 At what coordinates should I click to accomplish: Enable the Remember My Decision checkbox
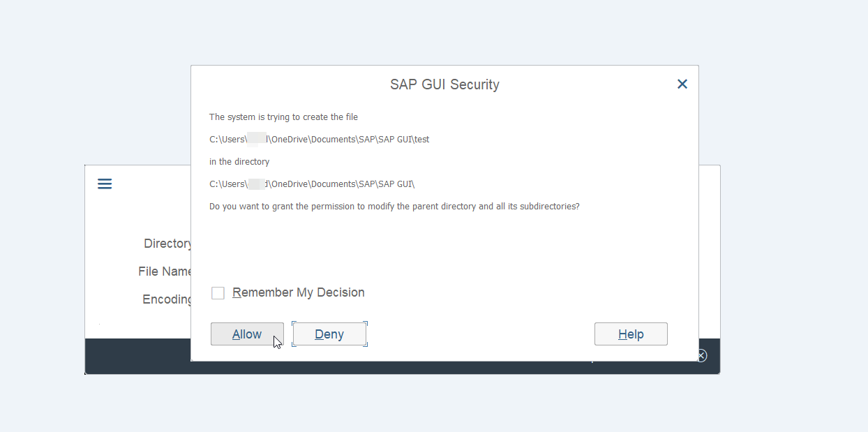tap(218, 293)
